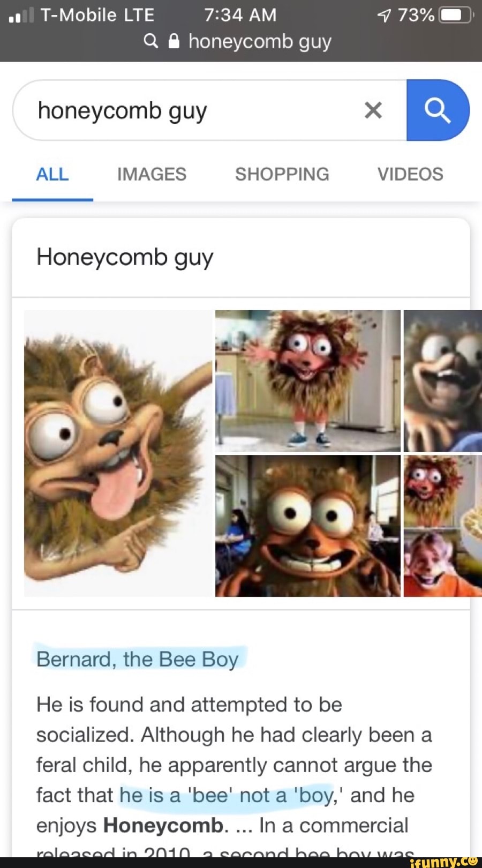Open the top-right cropped creature thumbnail
This screenshot has width=482, height=868.
tap(443, 381)
